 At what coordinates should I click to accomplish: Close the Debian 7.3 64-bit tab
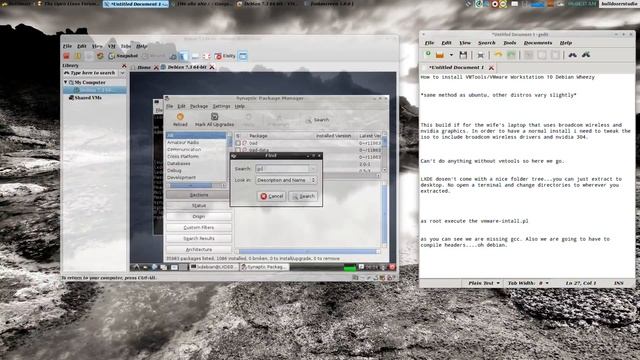click(x=212, y=67)
